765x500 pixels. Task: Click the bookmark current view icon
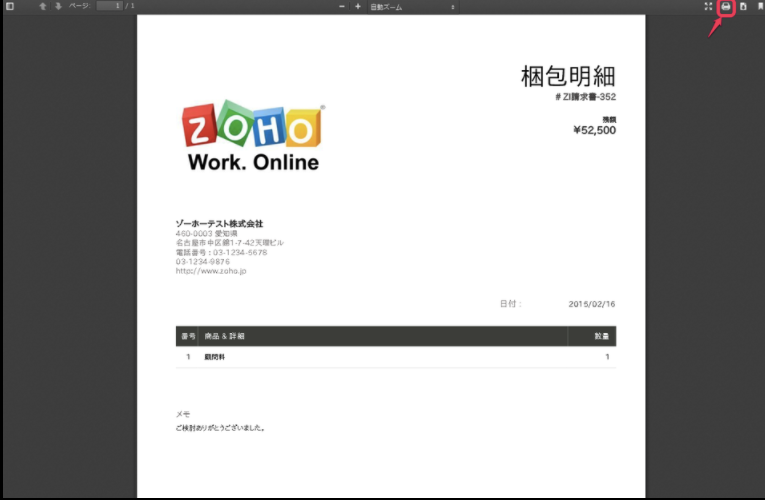(760, 6)
